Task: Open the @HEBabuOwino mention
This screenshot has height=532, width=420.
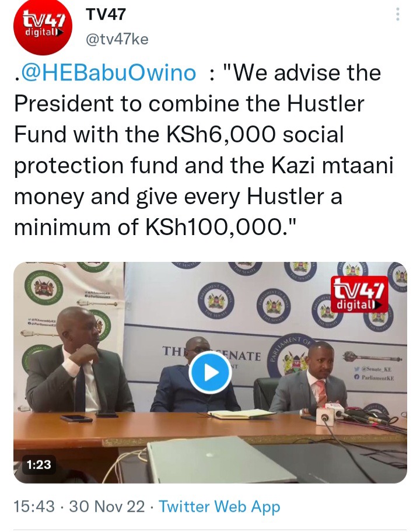Action: pos(108,72)
